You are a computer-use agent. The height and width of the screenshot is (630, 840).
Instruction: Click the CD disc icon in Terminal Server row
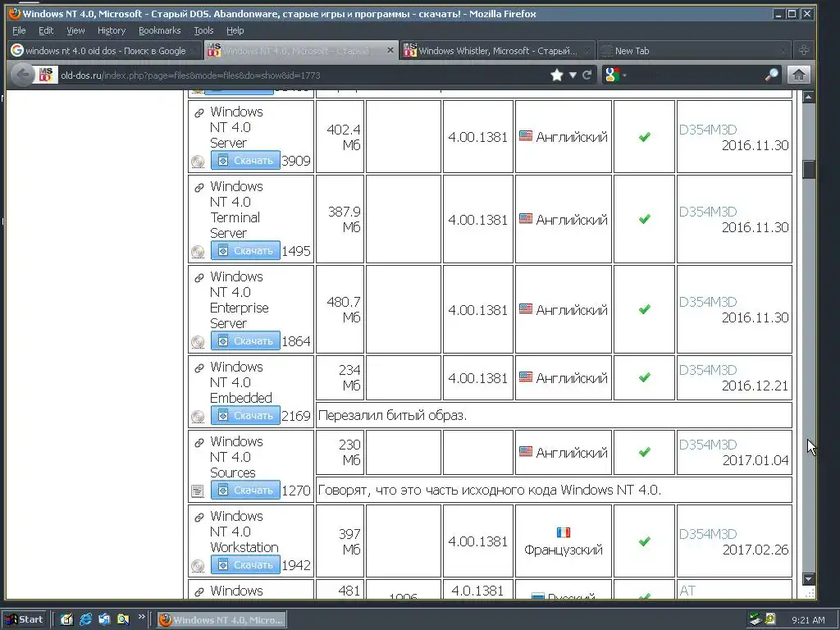199,251
